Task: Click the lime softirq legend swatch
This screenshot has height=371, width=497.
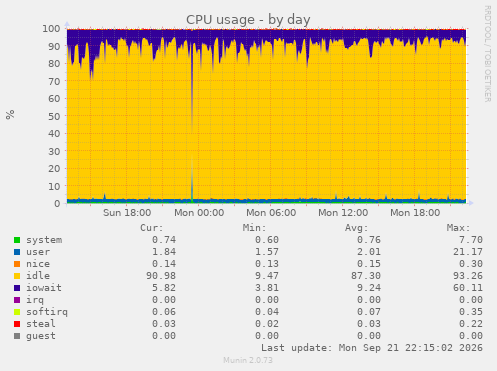Action: 17,312
